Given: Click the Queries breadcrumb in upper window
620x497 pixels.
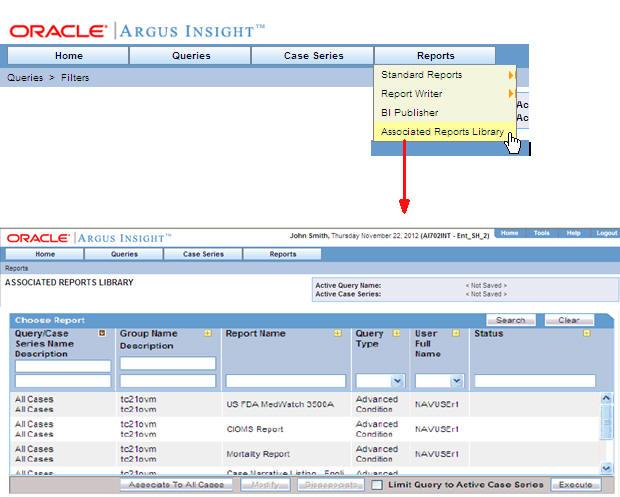Looking at the screenshot, I should pos(25,77).
